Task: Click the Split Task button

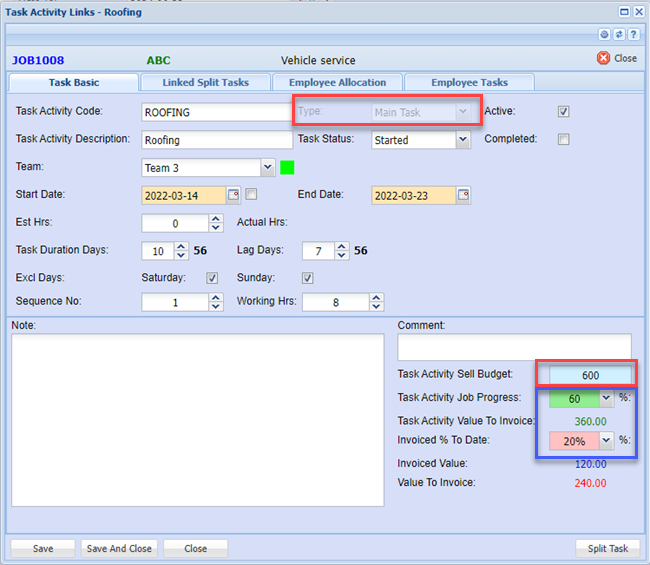Action: (607, 548)
